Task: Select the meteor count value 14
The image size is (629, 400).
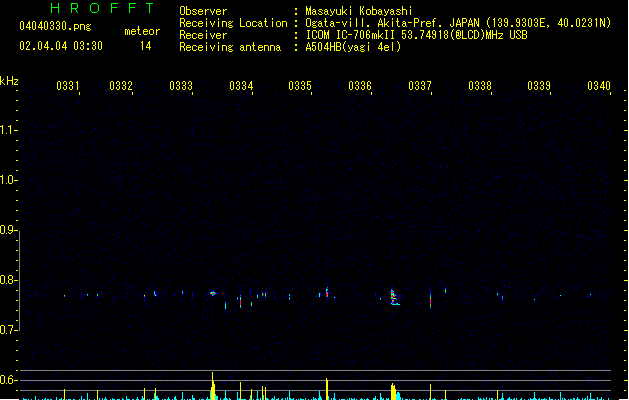Action: pyautogui.click(x=146, y=46)
